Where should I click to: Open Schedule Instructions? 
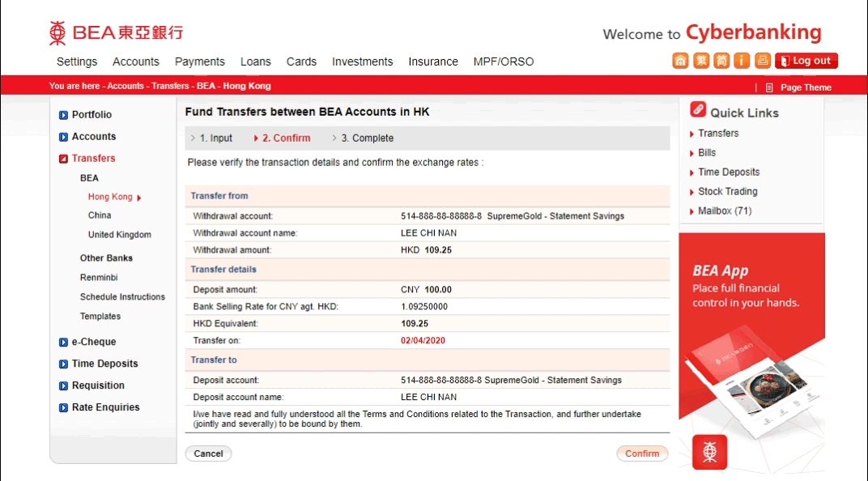pos(122,296)
